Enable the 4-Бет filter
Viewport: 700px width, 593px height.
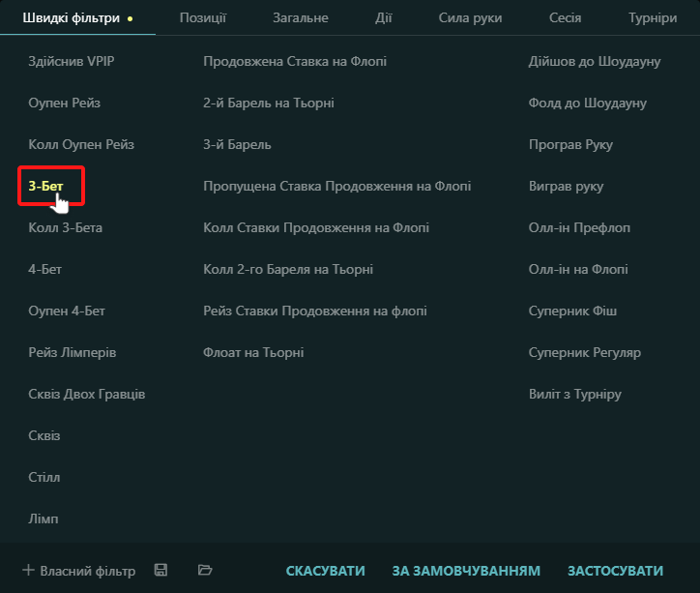[x=45, y=269]
